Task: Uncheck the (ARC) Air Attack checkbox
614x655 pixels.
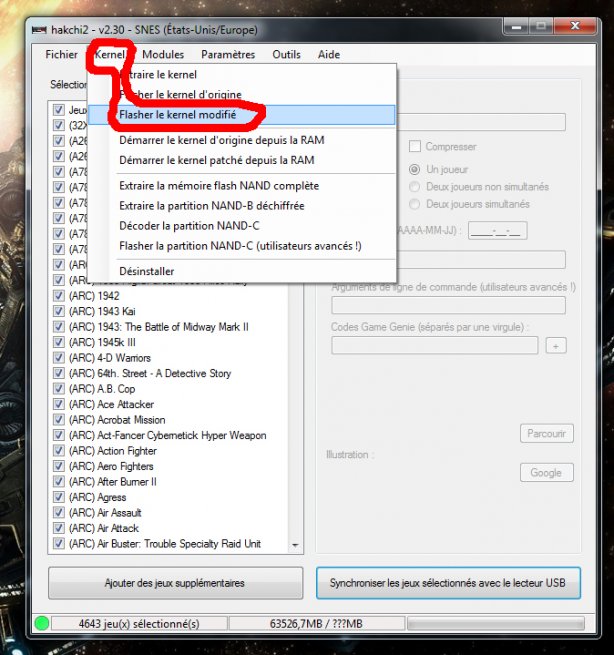Action: [x=58, y=528]
